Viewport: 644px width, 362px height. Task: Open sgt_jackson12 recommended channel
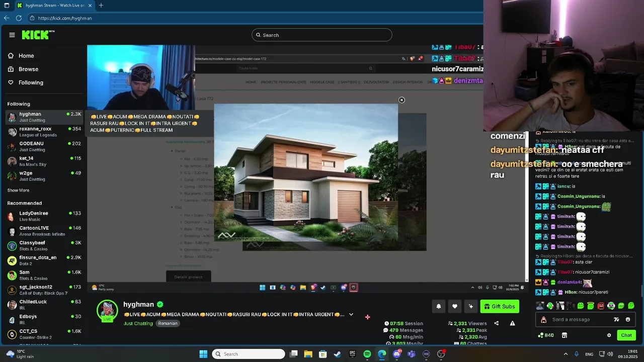(44, 290)
